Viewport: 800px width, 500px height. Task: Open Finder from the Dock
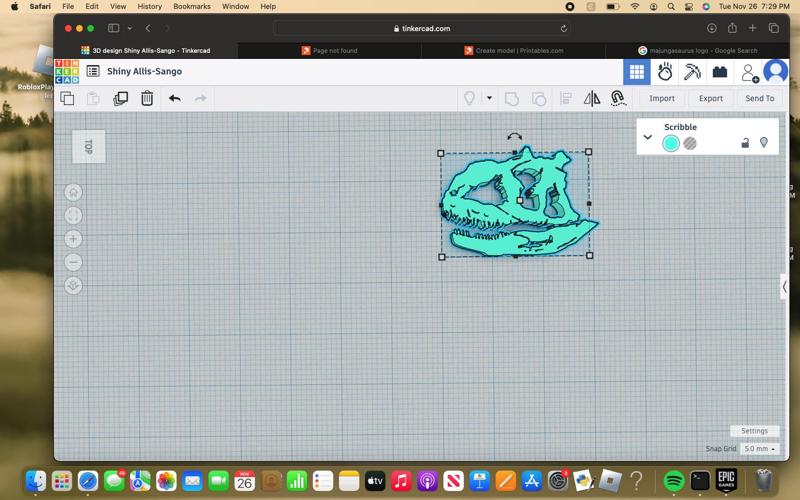click(x=36, y=480)
